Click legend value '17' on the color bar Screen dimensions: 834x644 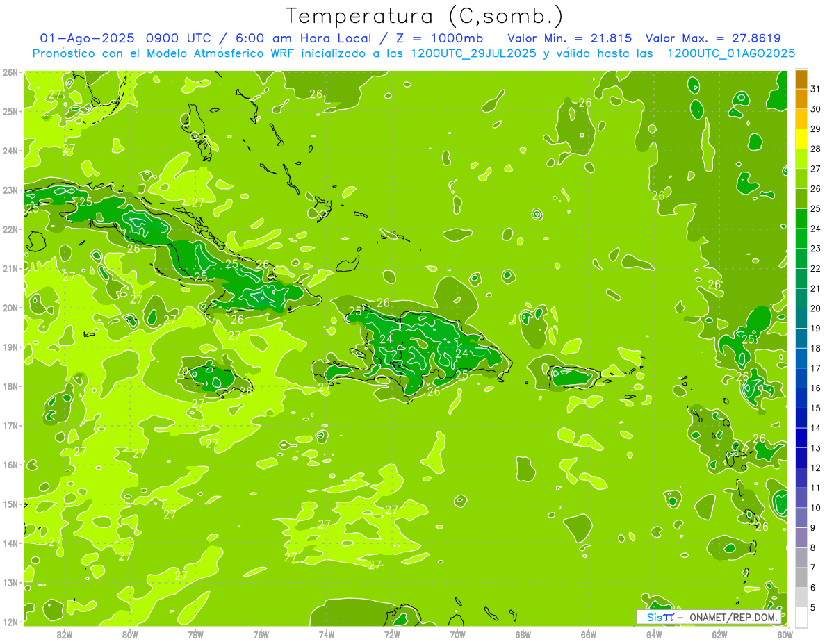[816, 368]
